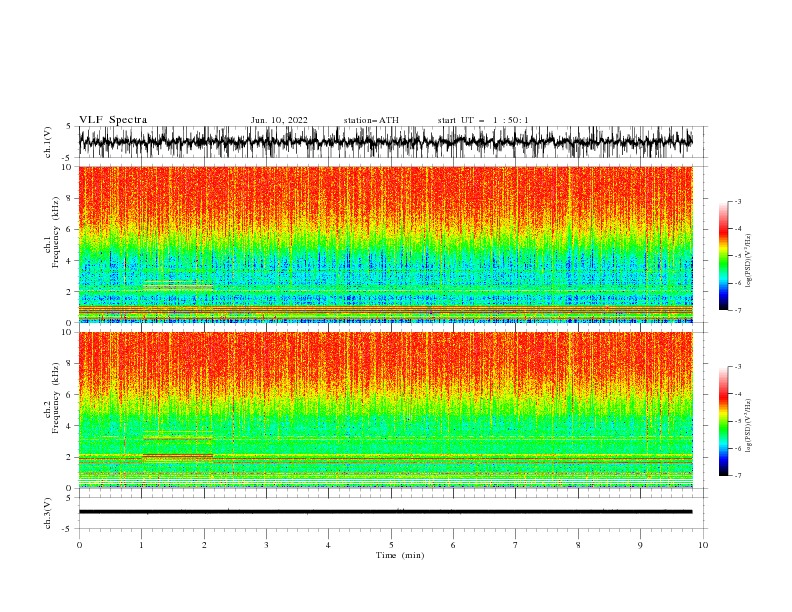
Task: Click the '7' tick on the time axis
Action: [516, 545]
